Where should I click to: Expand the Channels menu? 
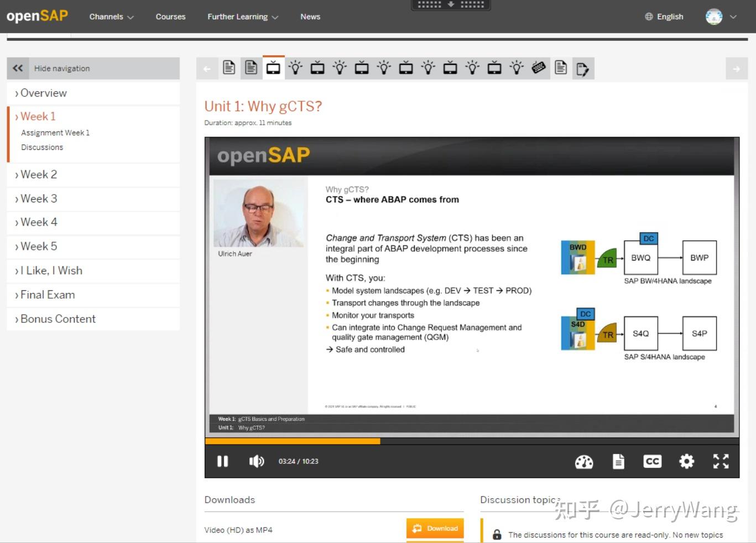[111, 17]
